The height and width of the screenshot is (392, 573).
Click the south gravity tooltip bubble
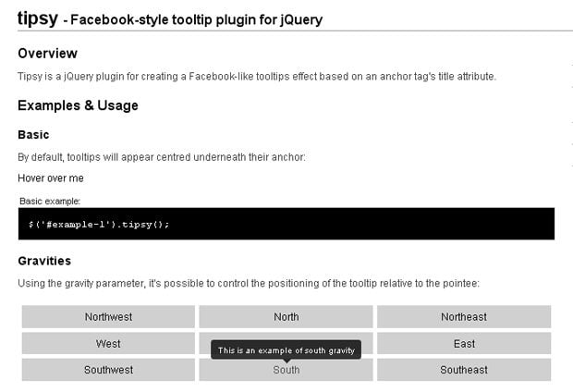[286, 349]
